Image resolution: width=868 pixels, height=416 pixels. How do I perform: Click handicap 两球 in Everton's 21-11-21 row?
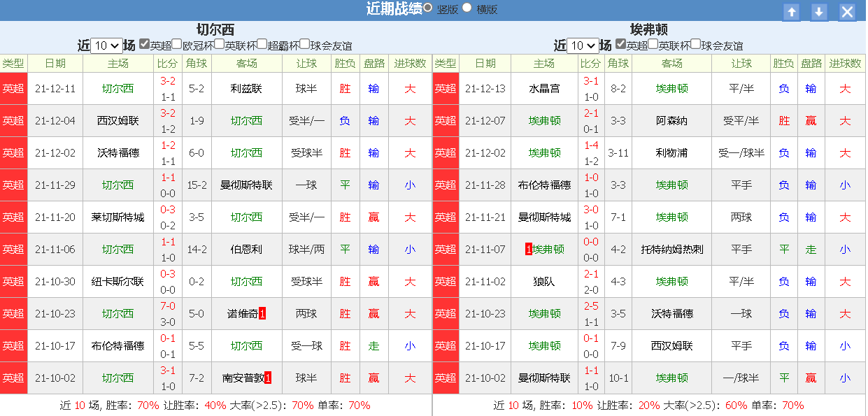(x=741, y=217)
